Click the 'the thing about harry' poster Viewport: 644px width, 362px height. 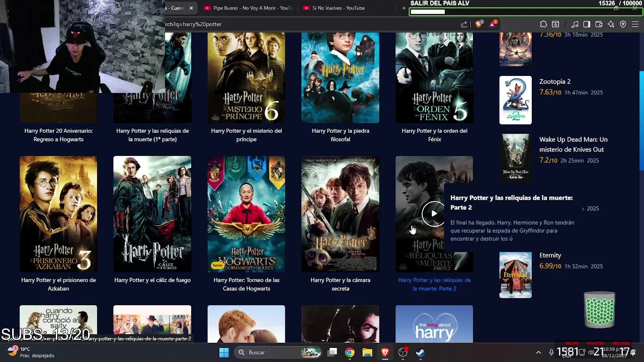click(434, 324)
